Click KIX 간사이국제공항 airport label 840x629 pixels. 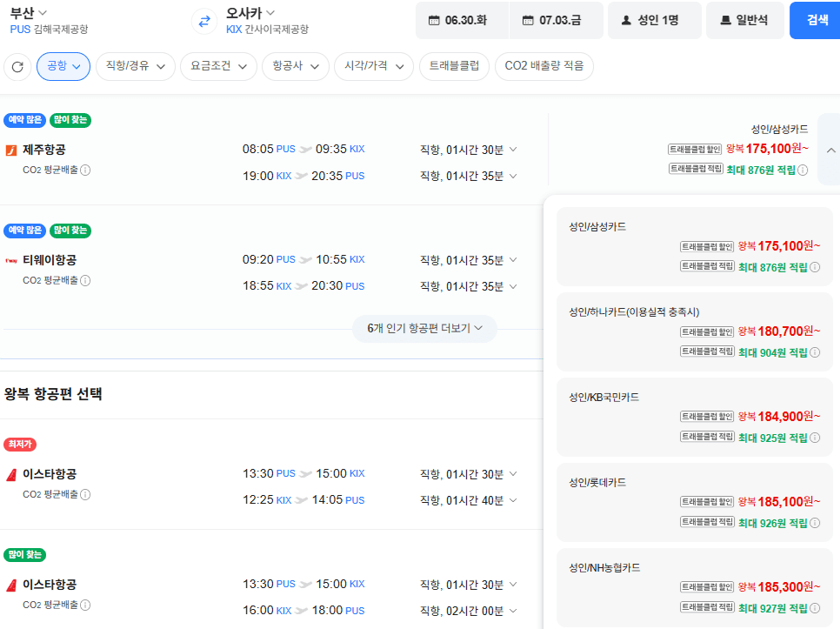267,30
